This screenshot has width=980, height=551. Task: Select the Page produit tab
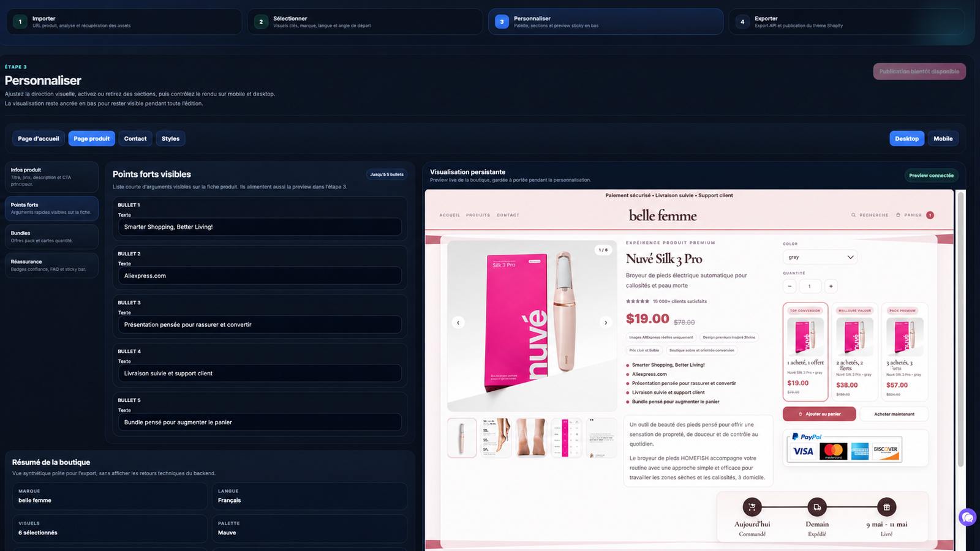coord(92,138)
